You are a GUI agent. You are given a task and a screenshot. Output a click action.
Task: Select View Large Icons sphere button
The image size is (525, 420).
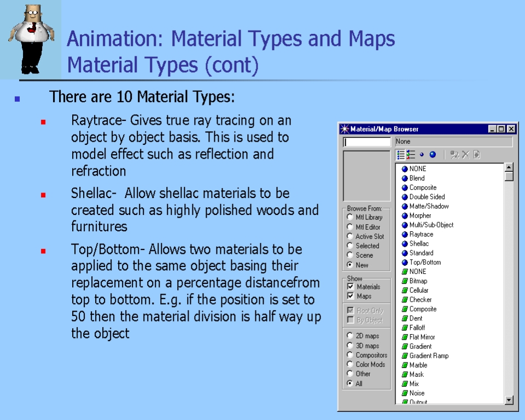pyautogui.click(x=433, y=155)
